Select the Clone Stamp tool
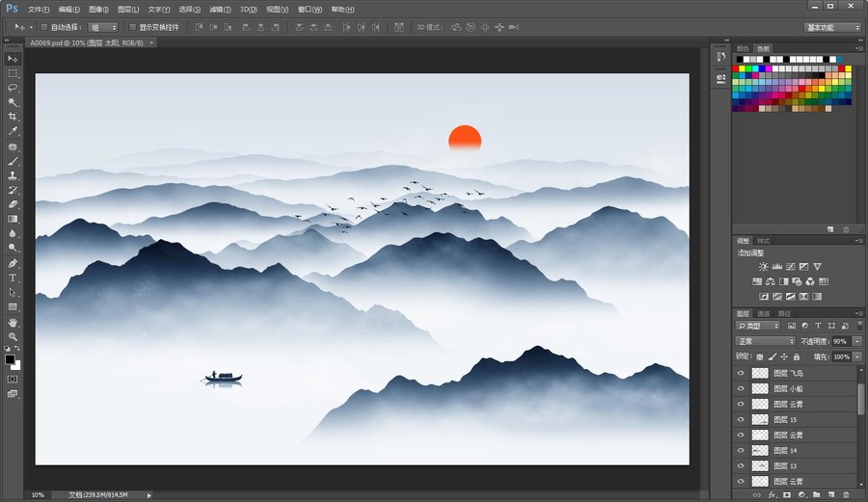The image size is (868, 502). tap(13, 175)
